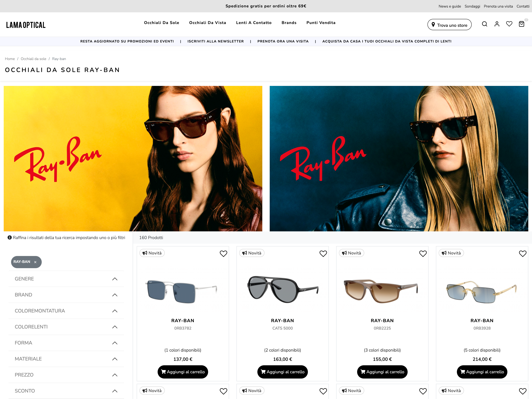Screen dimensions: 532x399
Task: Add 0RB3782 to cart
Action: tap(183, 372)
